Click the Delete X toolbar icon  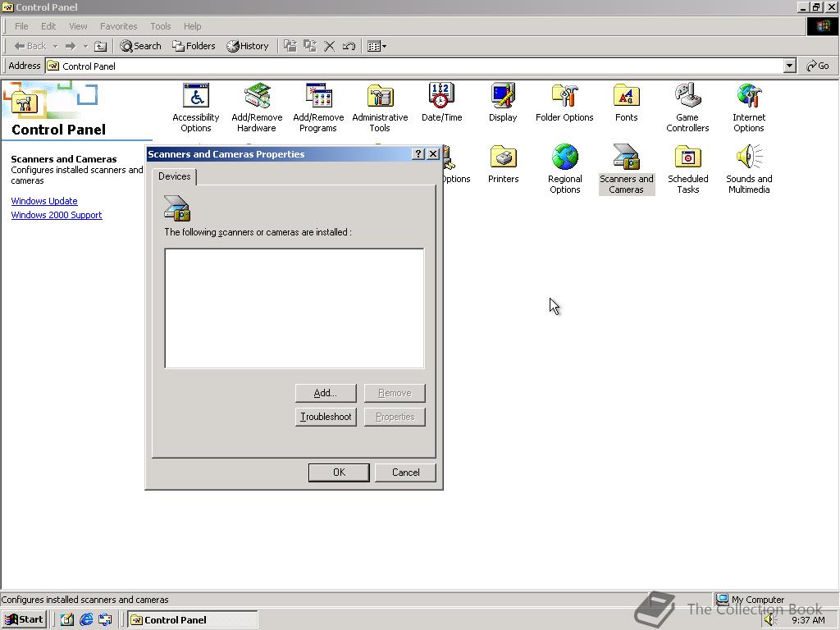tap(330, 46)
